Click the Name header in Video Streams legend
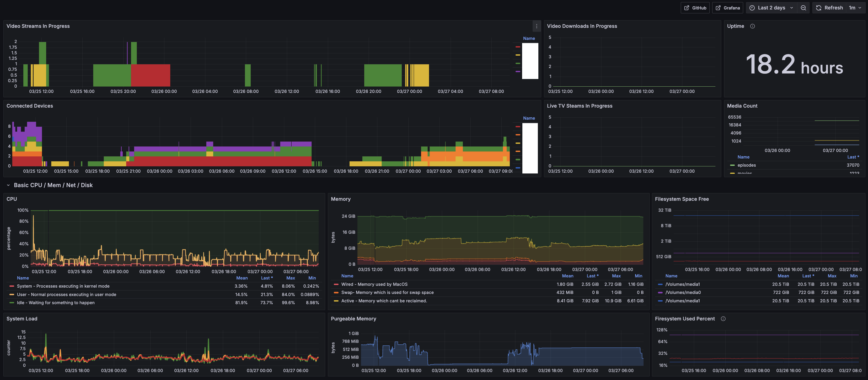 529,38
